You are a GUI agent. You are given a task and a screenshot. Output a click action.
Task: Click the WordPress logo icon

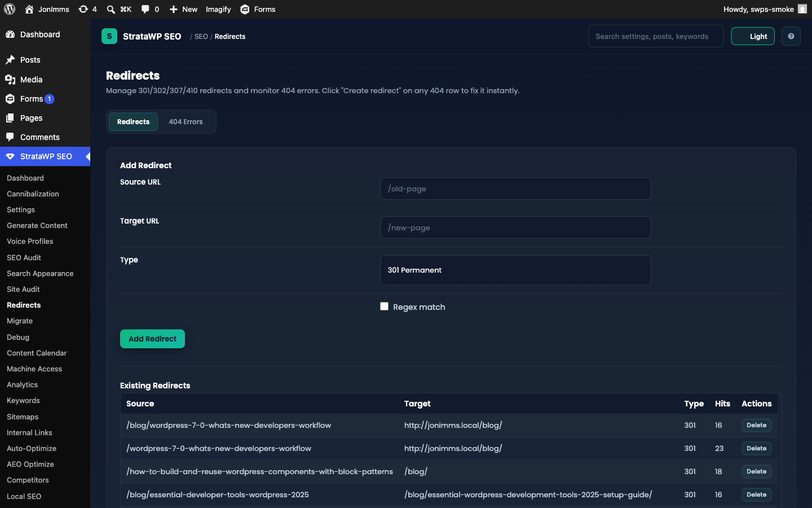pyautogui.click(x=10, y=9)
